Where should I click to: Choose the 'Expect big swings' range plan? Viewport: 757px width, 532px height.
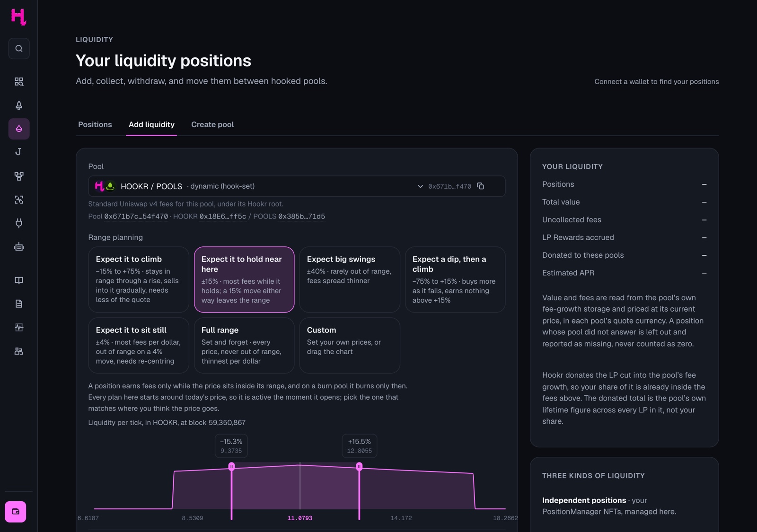coord(350,279)
